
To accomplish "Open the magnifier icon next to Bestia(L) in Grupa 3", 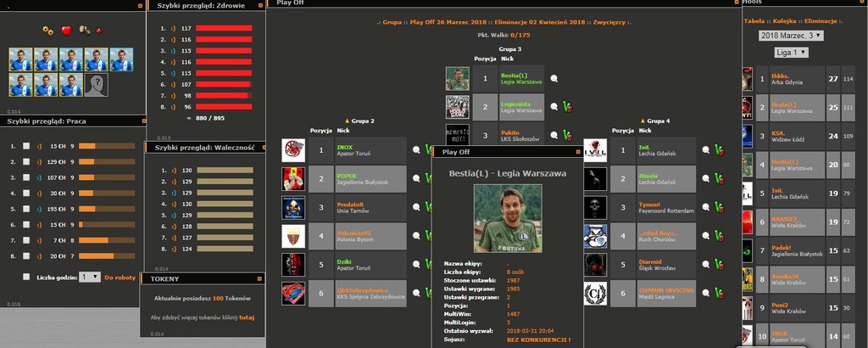I will pyautogui.click(x=554, y=79).
